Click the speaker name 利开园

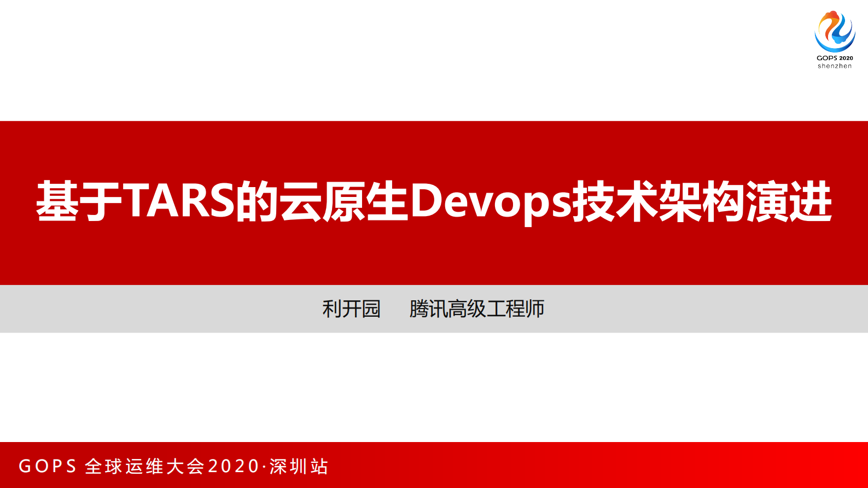(x=351, y=309)
